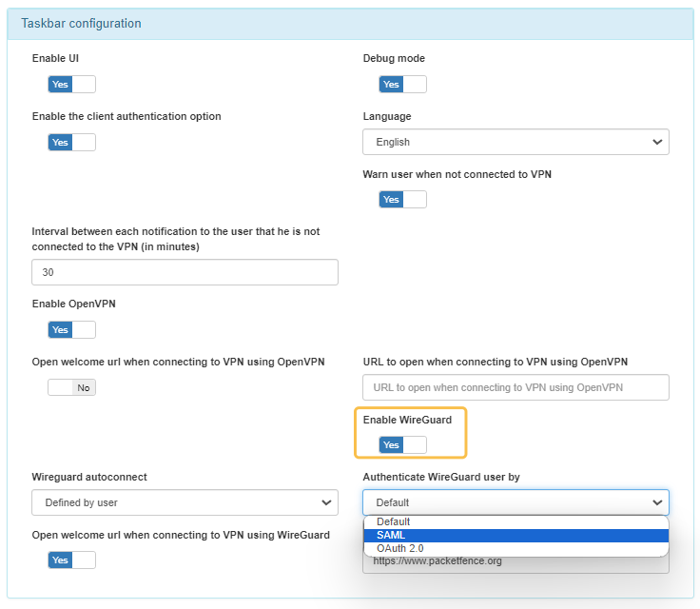Enable Open welcome url for OpenVPN toggle

pyautogui.click(x=71, y=387)
